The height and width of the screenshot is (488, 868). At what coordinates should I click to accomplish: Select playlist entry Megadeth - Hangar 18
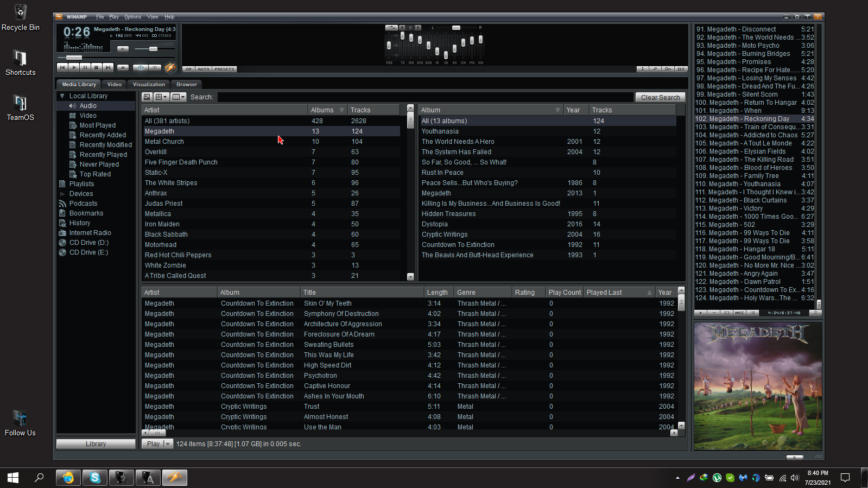[755, 249]
